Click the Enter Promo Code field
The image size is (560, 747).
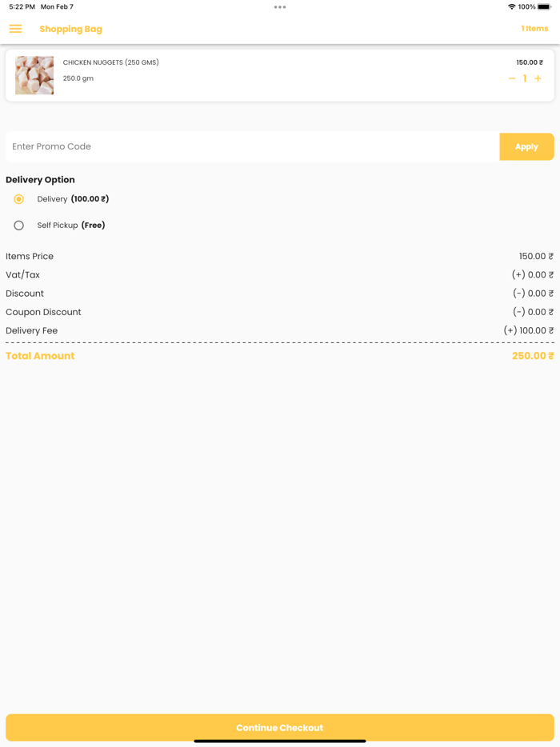click(252, 147)
